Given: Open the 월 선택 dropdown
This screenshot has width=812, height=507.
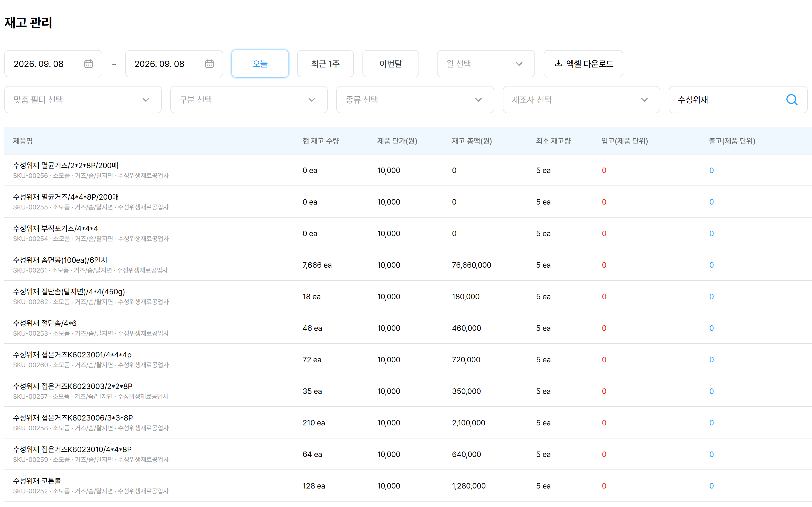Looking at the screenshot, I should (x=486, y=64).
